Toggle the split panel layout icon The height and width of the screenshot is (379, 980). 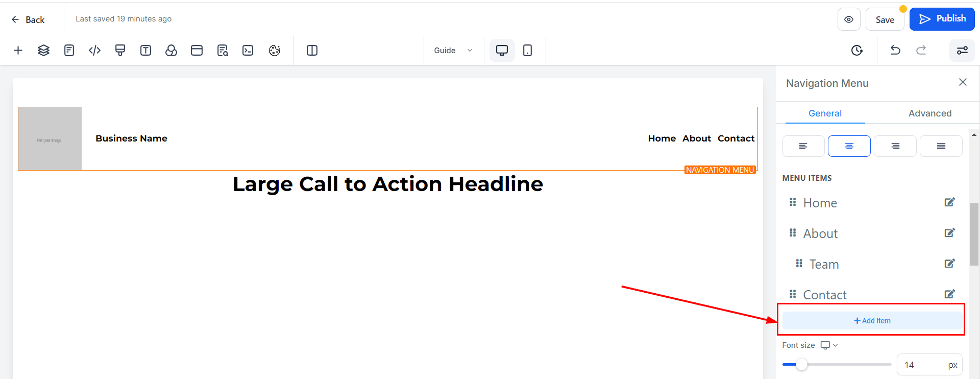coord(312,51)
